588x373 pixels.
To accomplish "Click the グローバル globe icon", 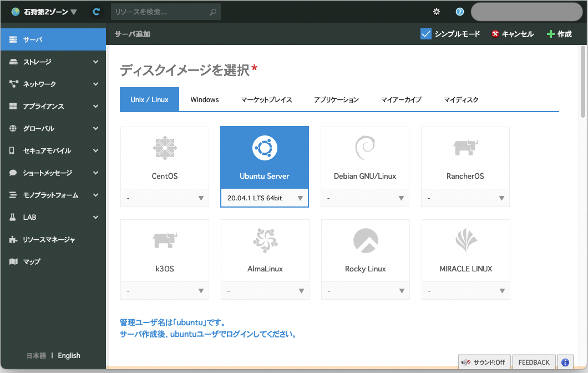I will coord(13,128).
